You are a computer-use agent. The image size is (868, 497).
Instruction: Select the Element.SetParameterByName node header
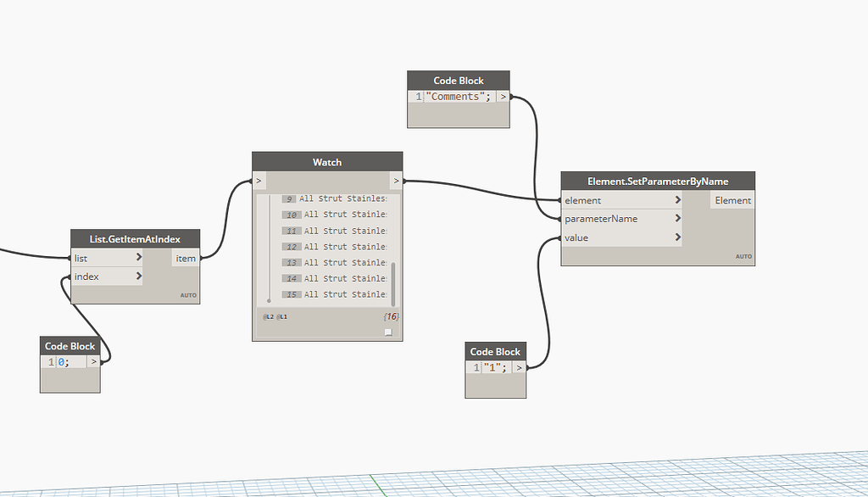click(658, 181)
